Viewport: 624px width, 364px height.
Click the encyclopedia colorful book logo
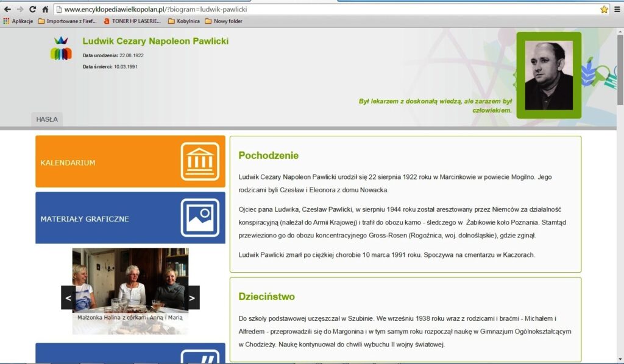coord(61,49)
